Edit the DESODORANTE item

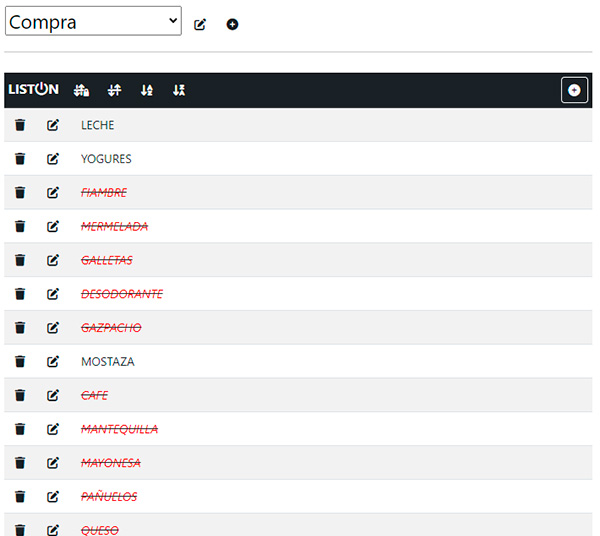pyautogui.click(x=53, y=294)
